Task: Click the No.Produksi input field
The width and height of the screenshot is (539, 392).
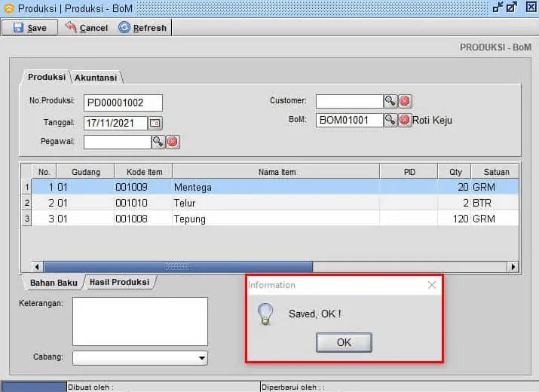Action: click(123, 103)
